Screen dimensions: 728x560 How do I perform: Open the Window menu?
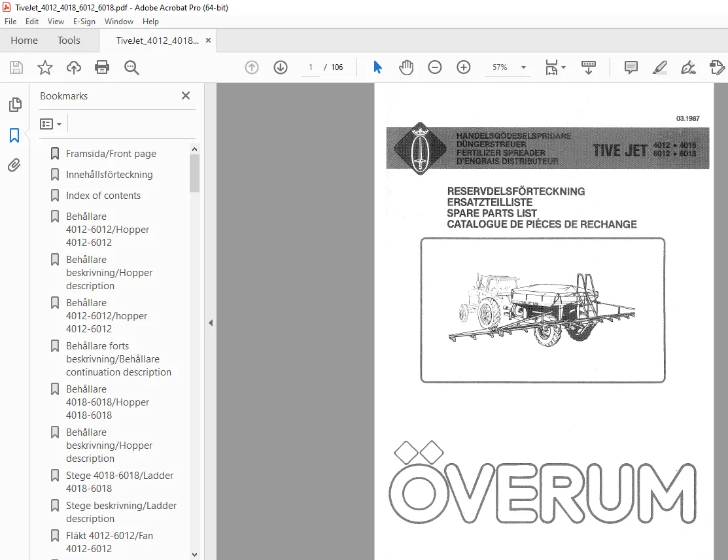[119, 22]
